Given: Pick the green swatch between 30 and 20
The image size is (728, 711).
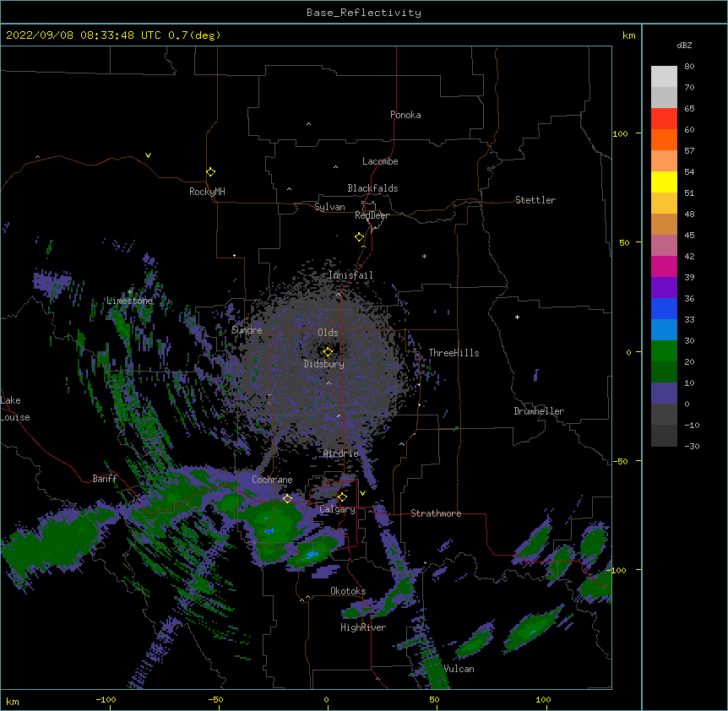Looking at the screenshot, I should pyautogui.click(x=664, y=351).
